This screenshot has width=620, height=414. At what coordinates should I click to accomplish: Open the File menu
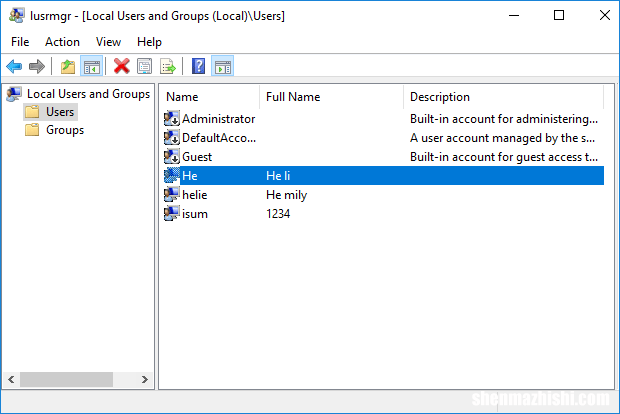click(20, 42)
